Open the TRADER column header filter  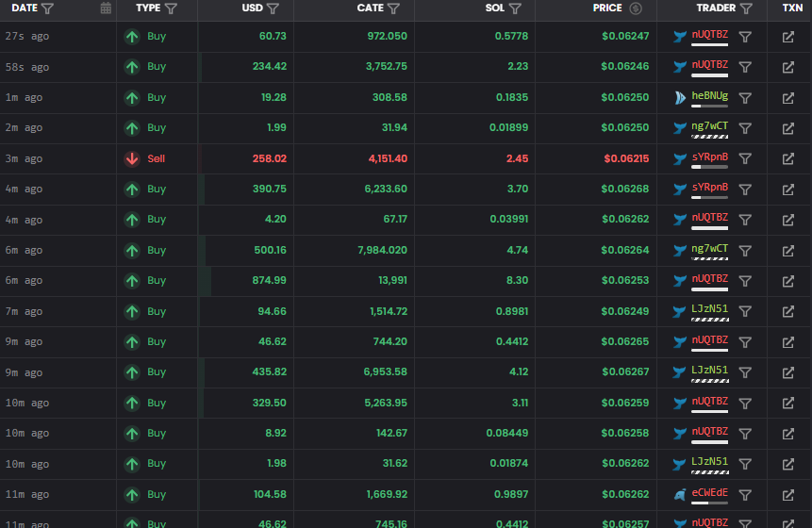click(746, 8)
